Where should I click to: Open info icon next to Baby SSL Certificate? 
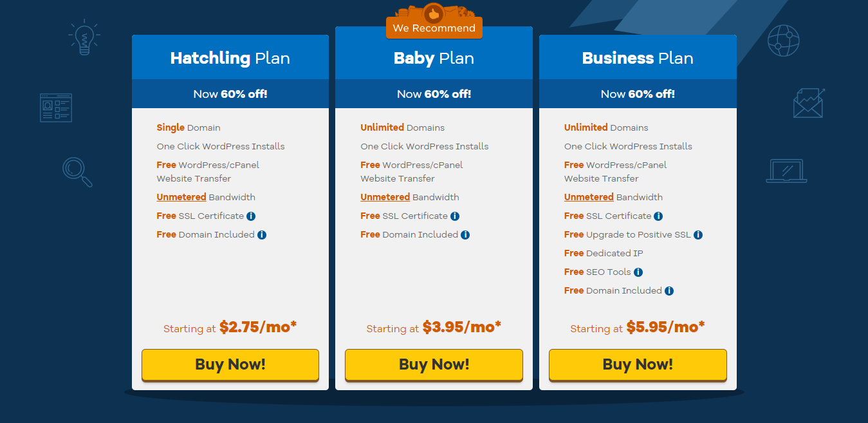coord(455,216)
